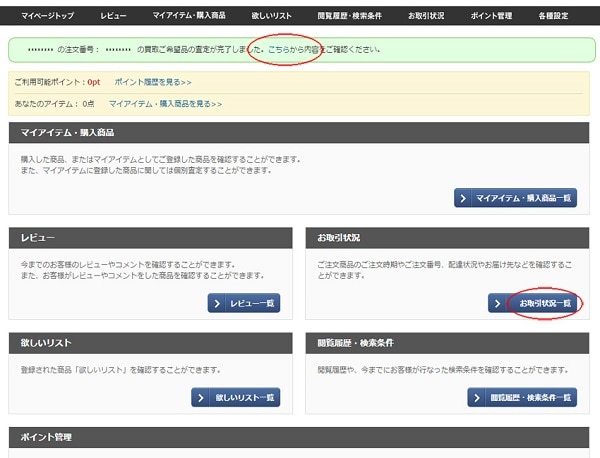Screen dimensions: 600x458
Task: Click the ポイント管理 section header
Action: click(299, 437)
